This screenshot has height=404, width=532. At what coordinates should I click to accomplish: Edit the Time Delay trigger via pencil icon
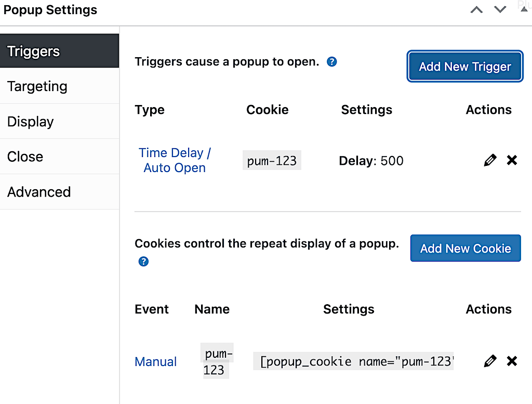[x=490, y=160]
